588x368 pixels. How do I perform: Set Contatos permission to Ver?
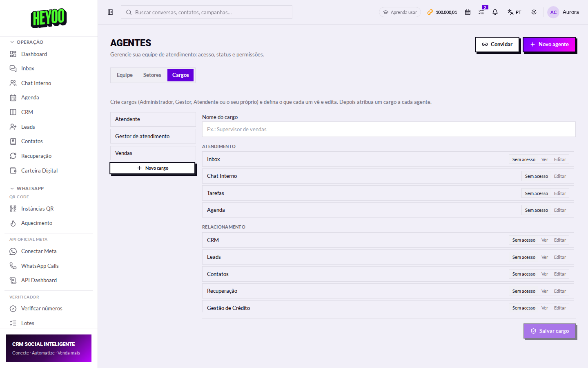544,274
